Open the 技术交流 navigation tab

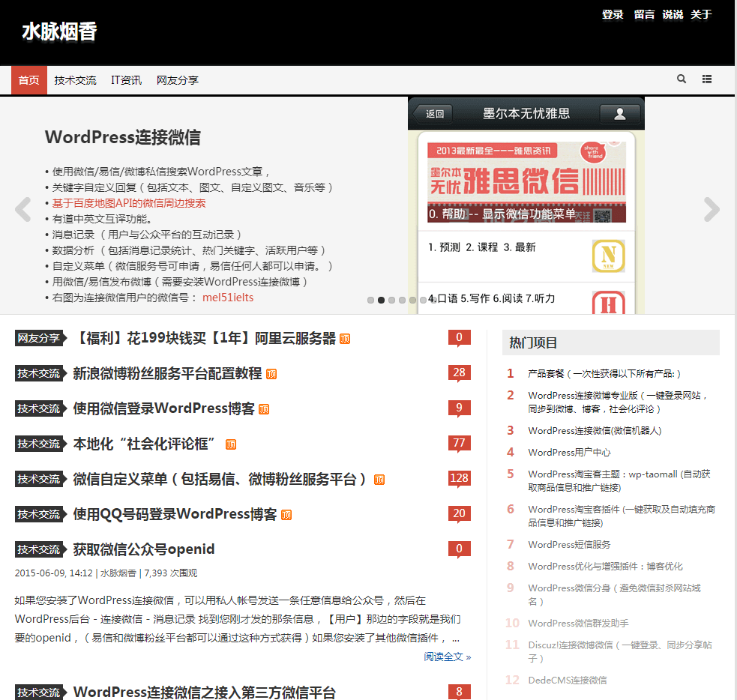point(75,80)
